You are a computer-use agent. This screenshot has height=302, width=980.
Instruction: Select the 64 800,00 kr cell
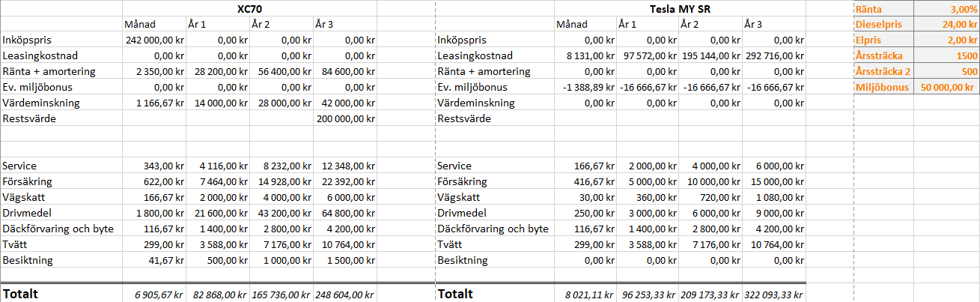[344, 213]
